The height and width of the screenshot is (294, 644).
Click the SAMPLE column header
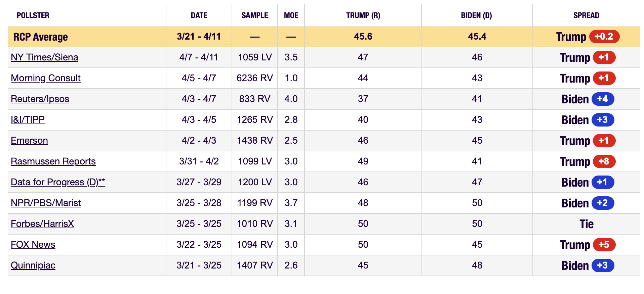255,15
